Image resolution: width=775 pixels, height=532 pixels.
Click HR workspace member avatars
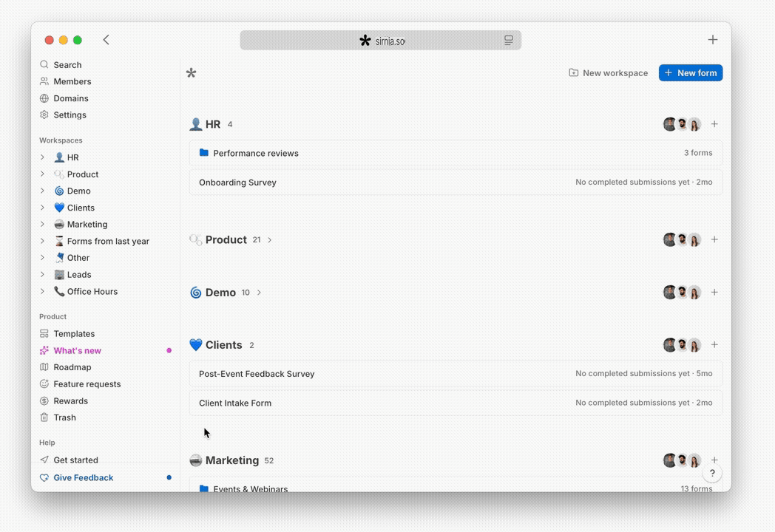pos(682,124)
